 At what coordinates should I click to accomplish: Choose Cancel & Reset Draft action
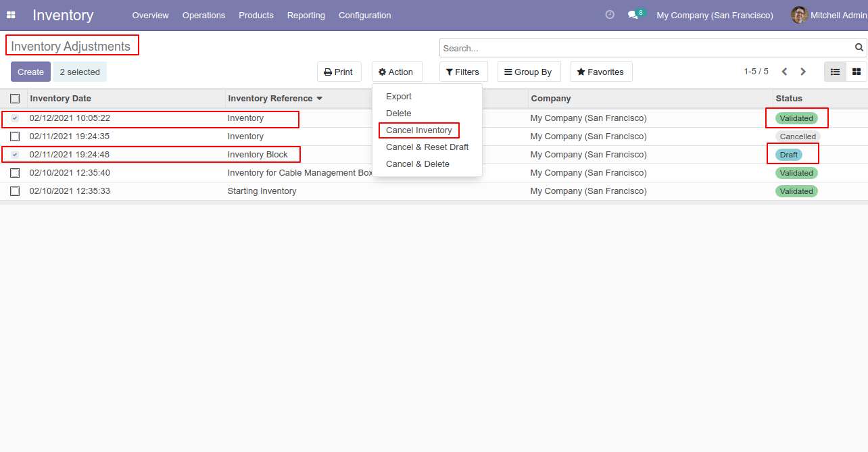[x=427, y=147]
